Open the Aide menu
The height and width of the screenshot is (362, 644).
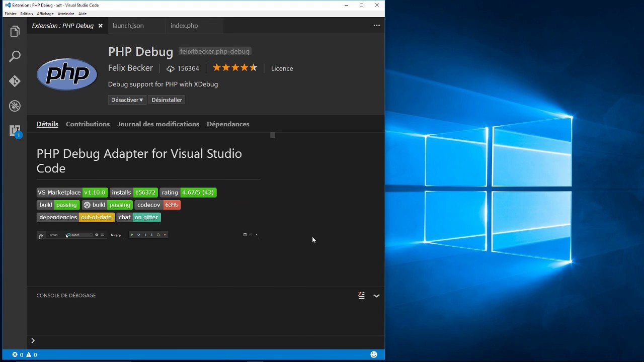coord(83,14)
